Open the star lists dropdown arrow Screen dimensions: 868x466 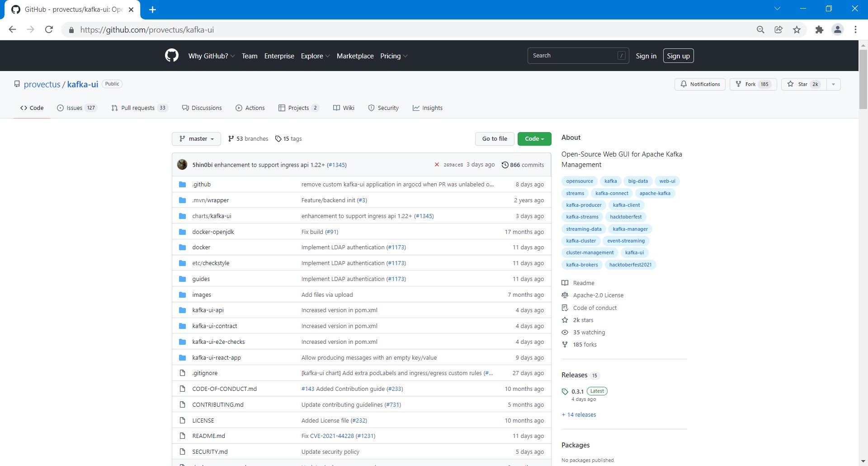(833, 84)
